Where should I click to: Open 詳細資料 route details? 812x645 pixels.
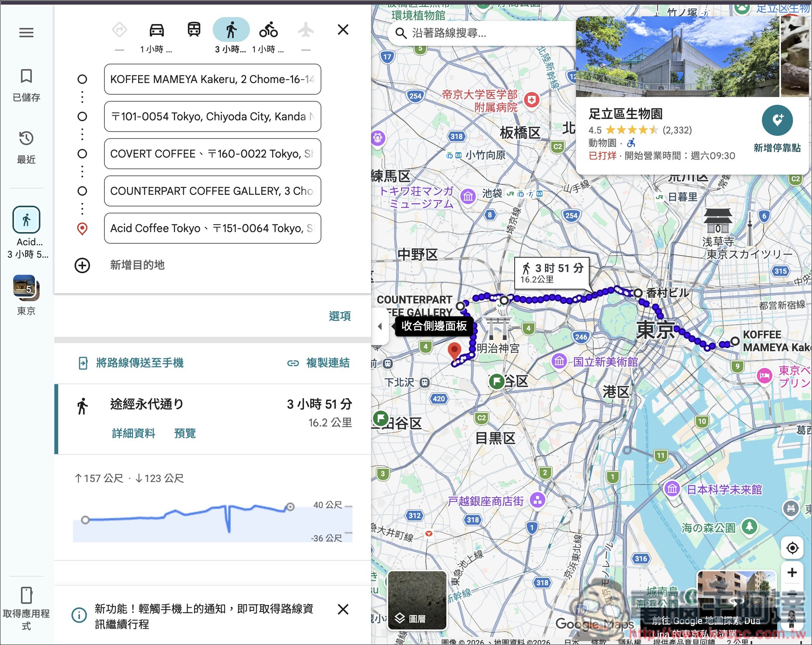[134, 433]
